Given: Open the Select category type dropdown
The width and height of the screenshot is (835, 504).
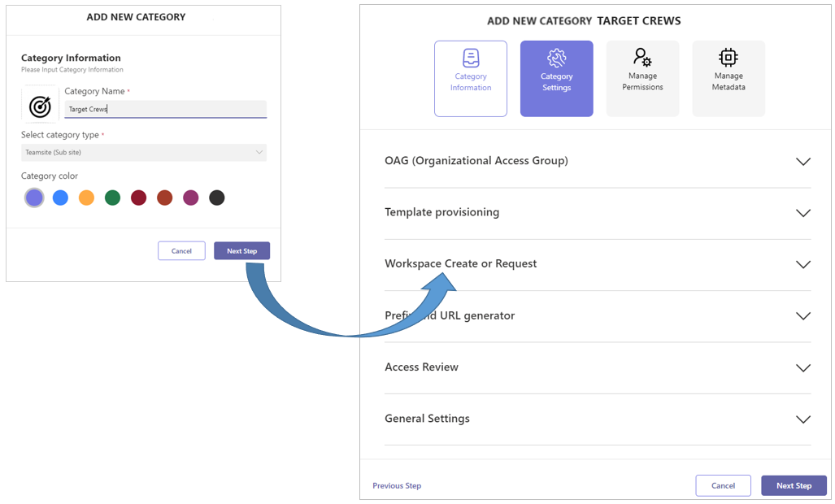Looking at the screenshot, I should [x=144, y=152].
